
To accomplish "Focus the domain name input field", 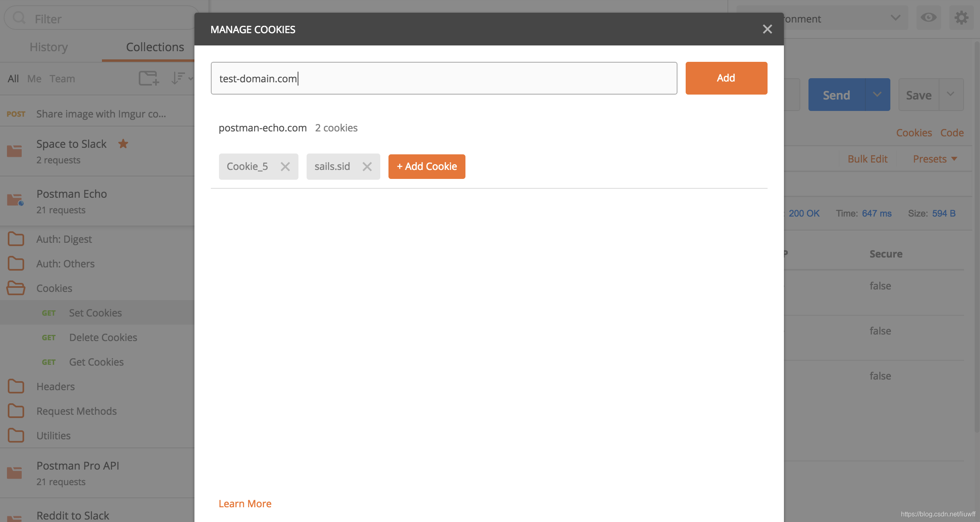I will point(444,78).
